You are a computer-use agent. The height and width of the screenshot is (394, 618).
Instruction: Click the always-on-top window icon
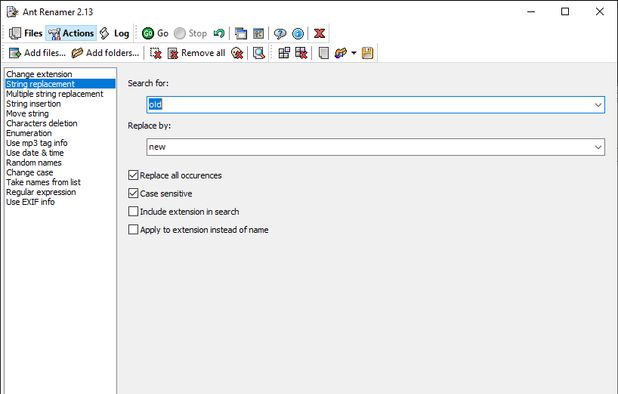(241, 33)
